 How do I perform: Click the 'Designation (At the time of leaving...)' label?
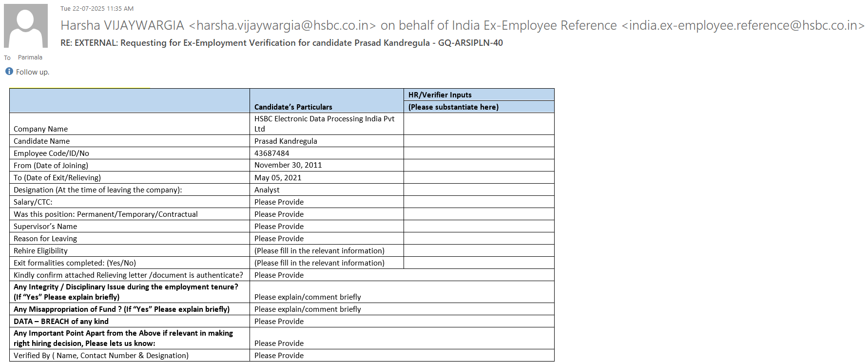(98, 190)
